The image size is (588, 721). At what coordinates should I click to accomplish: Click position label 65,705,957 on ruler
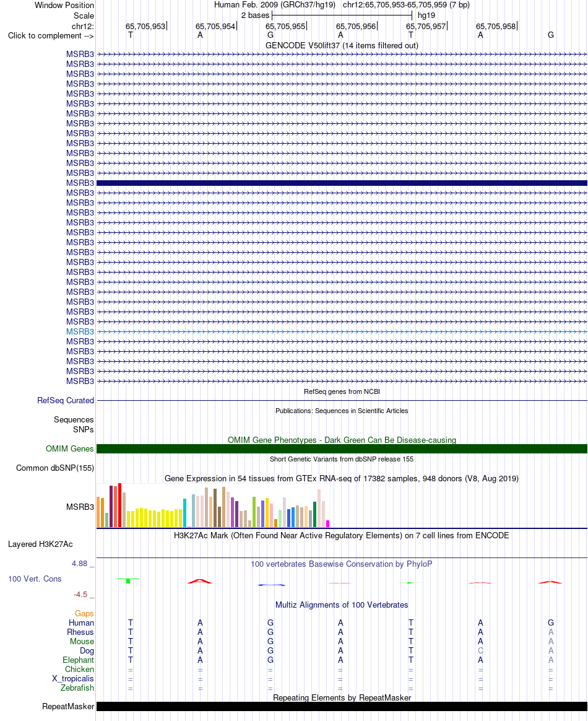pos(426,26)
